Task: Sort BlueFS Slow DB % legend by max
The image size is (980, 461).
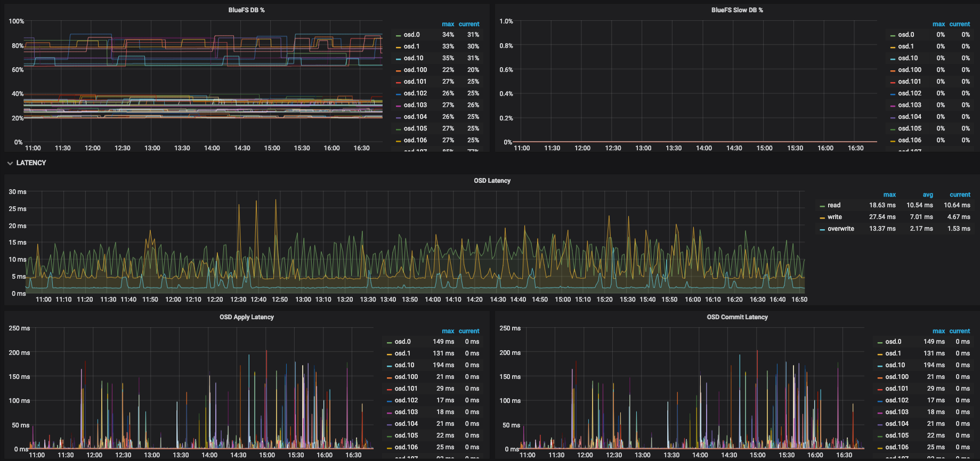Action: [938, 24]
